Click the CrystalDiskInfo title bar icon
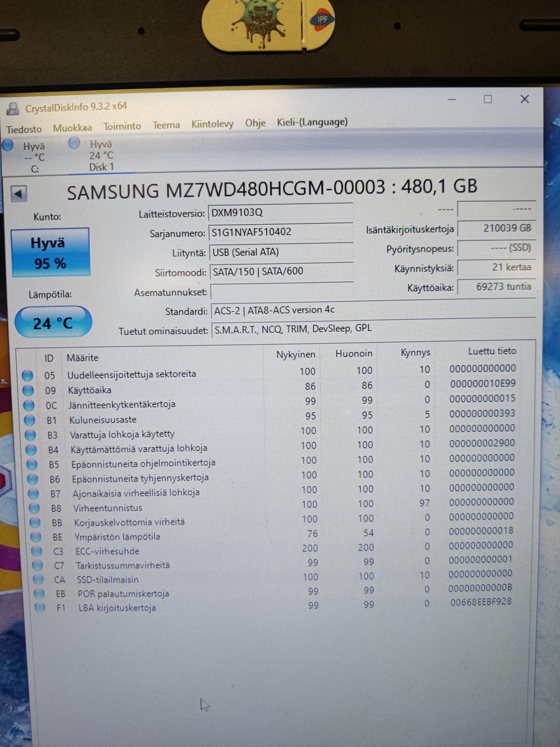The height and width of the screenshot is (747, 560). tap(12, 109)
